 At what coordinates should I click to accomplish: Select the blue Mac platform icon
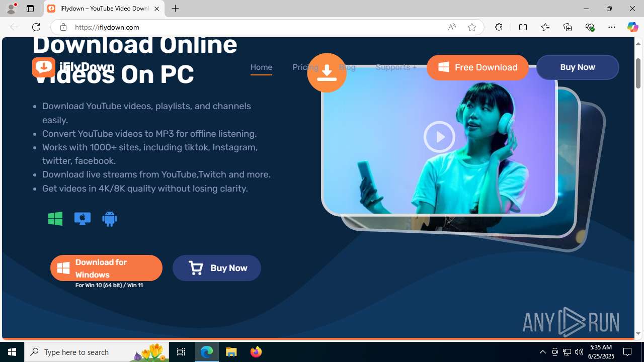pos(83,219)
